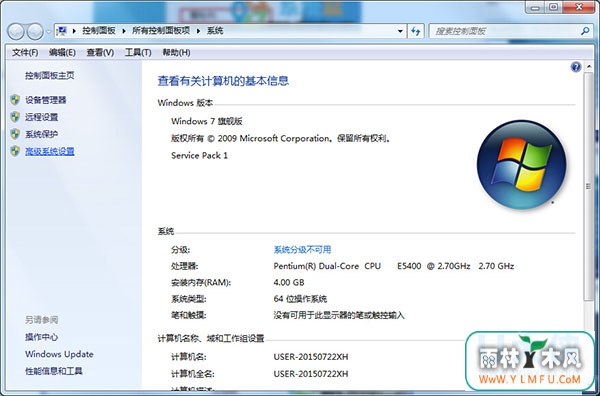Viewport: 600px width, 396px height.
Task: Open the address bar history dropdown
Action: point(400,31)
